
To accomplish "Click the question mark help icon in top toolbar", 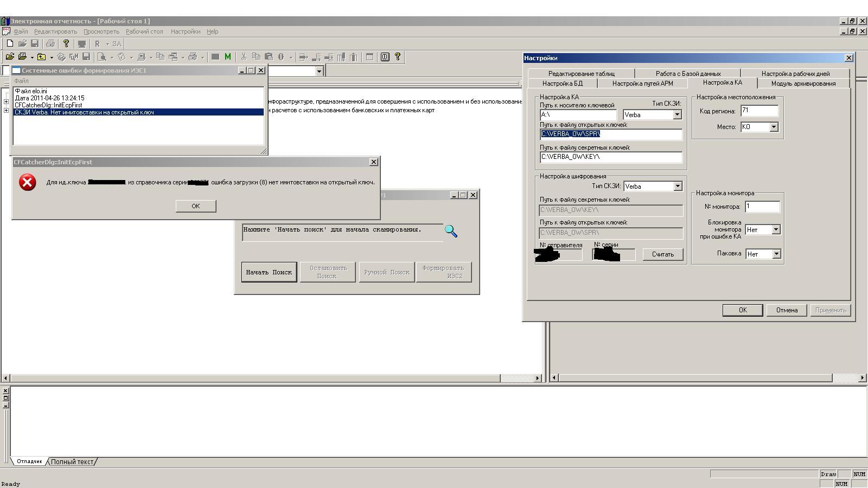I will (66, 43).
